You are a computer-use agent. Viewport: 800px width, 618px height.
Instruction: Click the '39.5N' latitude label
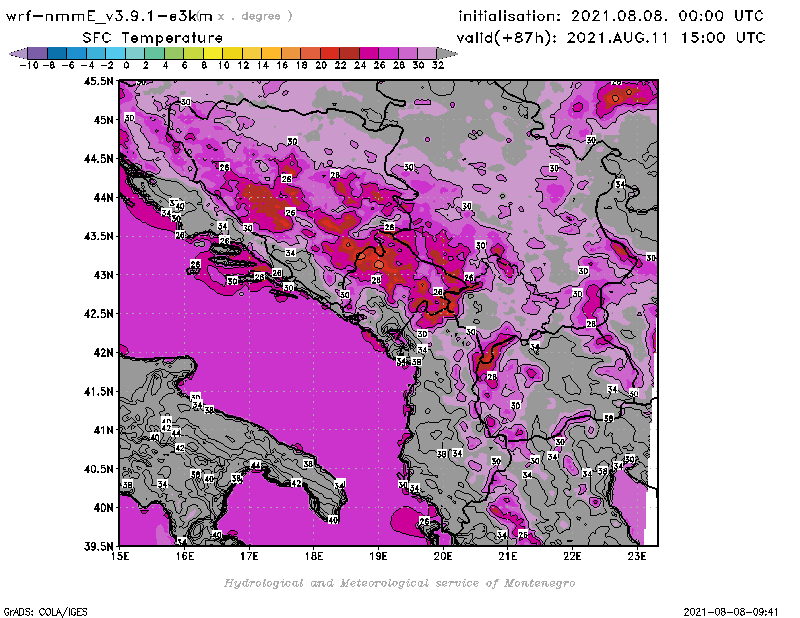point(99,546)
